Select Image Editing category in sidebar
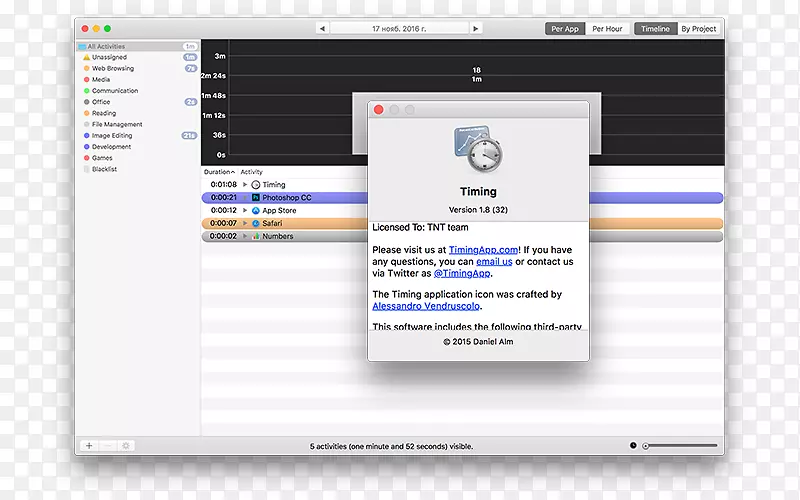This screenshot has width=800, height=500. (x=112, y=135)
